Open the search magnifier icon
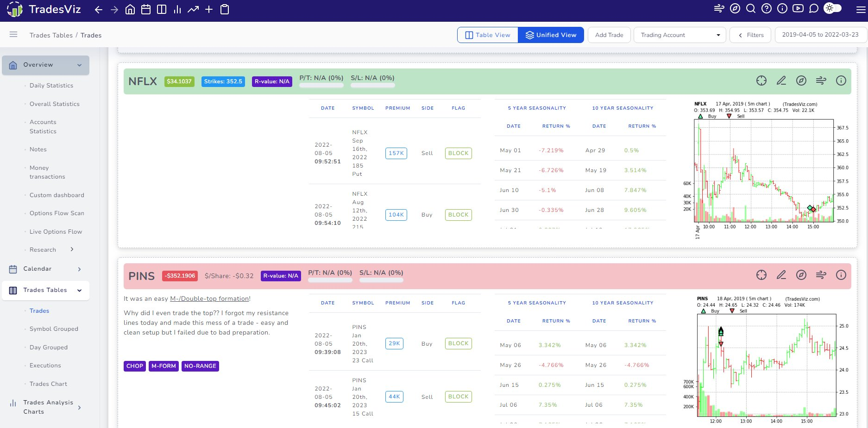This screenshot has width=868, height=428. click(751, 8)
